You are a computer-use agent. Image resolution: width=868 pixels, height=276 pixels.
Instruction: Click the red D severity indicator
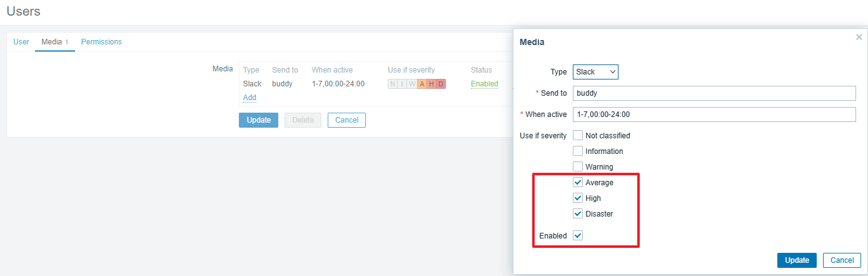pos(441,84)
